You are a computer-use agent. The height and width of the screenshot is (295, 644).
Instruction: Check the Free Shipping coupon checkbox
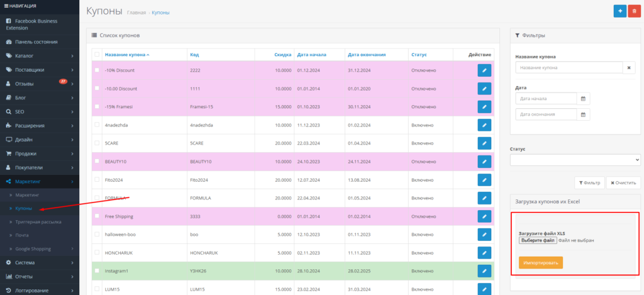click(97, 216)
